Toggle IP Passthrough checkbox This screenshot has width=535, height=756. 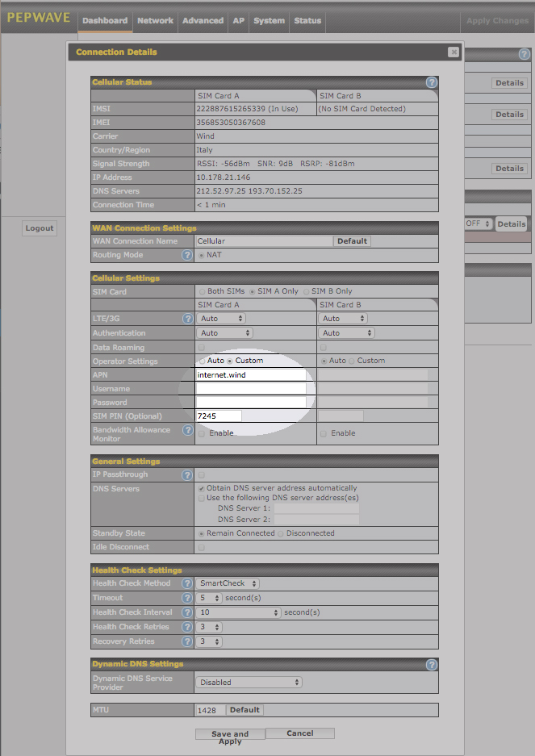coord(202,475)
